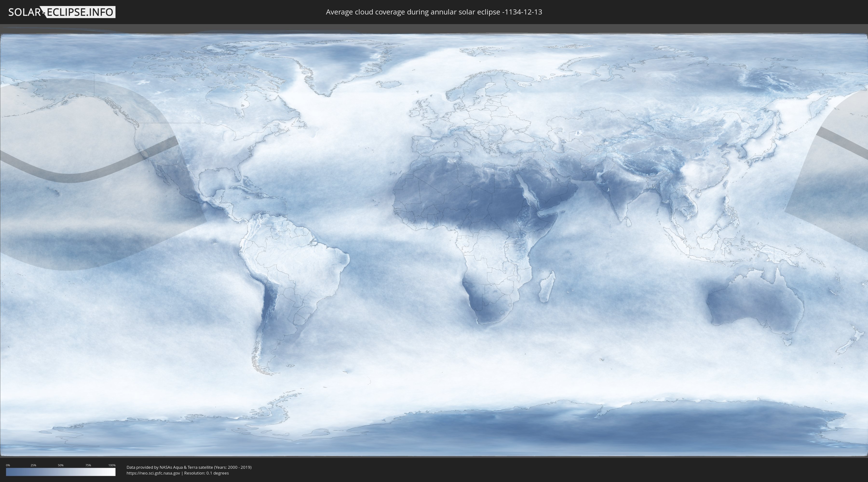Screen dimensions: 868x482
Task: Click the 25% legend tick label
Action: (33, 465)
